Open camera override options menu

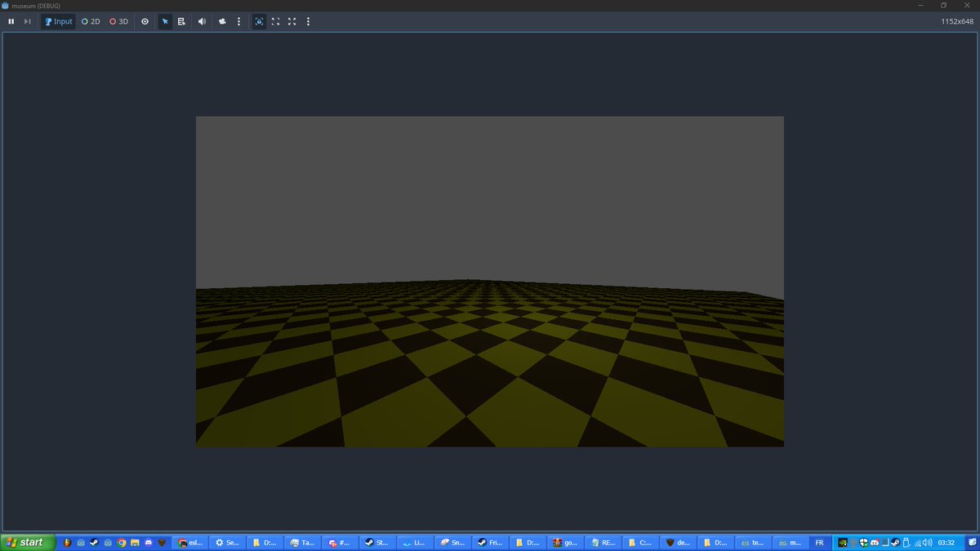(x=238, y=21)
